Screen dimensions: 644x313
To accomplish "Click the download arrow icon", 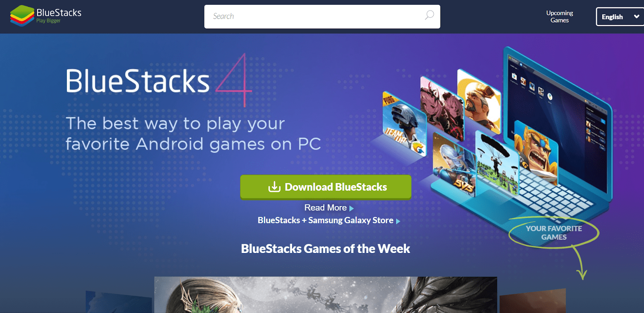I will coord(275,187).
